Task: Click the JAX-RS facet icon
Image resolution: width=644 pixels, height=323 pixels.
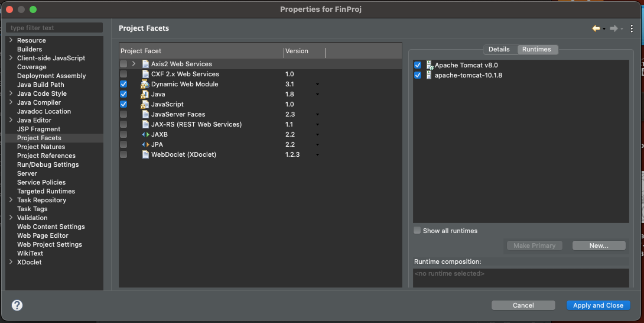Action: tap(145, 124)
